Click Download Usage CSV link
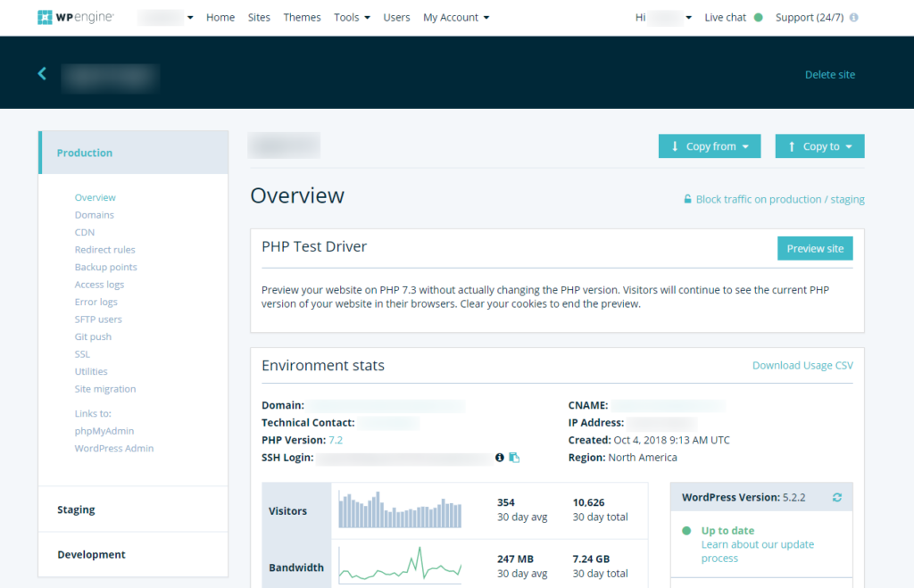914x588 pixels. [x=802, y=366]
